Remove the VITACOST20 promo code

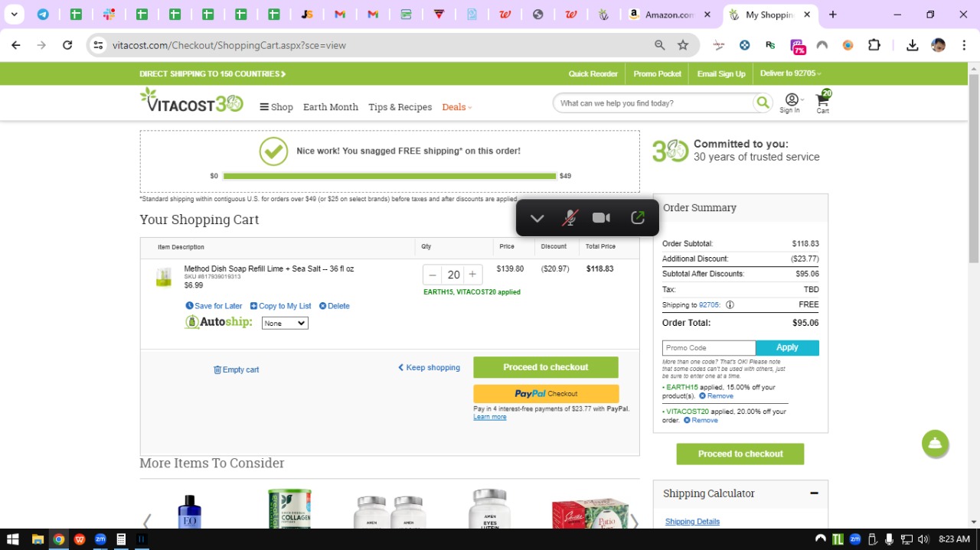[701, 420]
